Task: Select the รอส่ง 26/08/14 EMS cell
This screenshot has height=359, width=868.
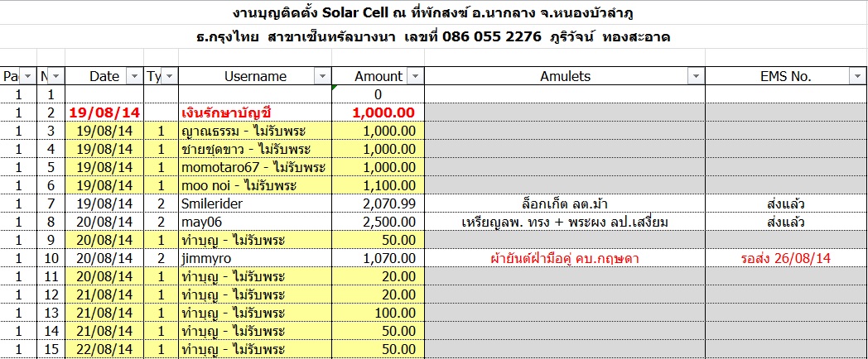Action: click(x=785, y=258)
